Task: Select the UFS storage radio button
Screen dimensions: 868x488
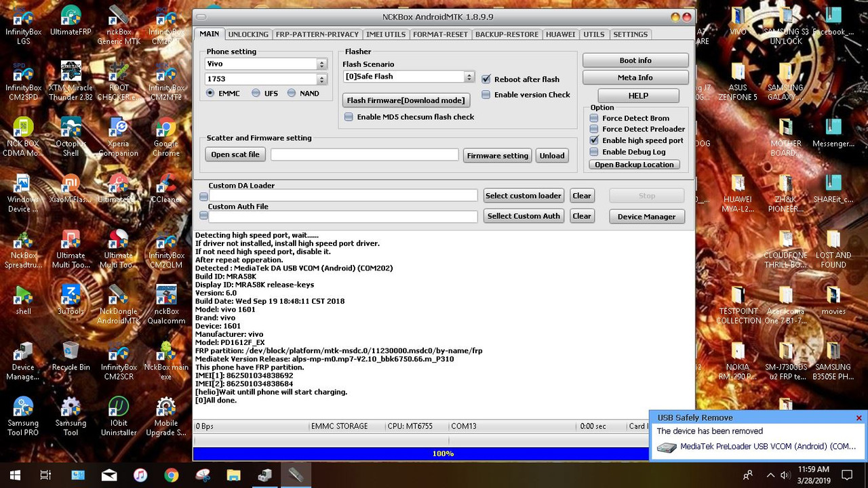Action: pyautogui.click(x=256, y=94)
